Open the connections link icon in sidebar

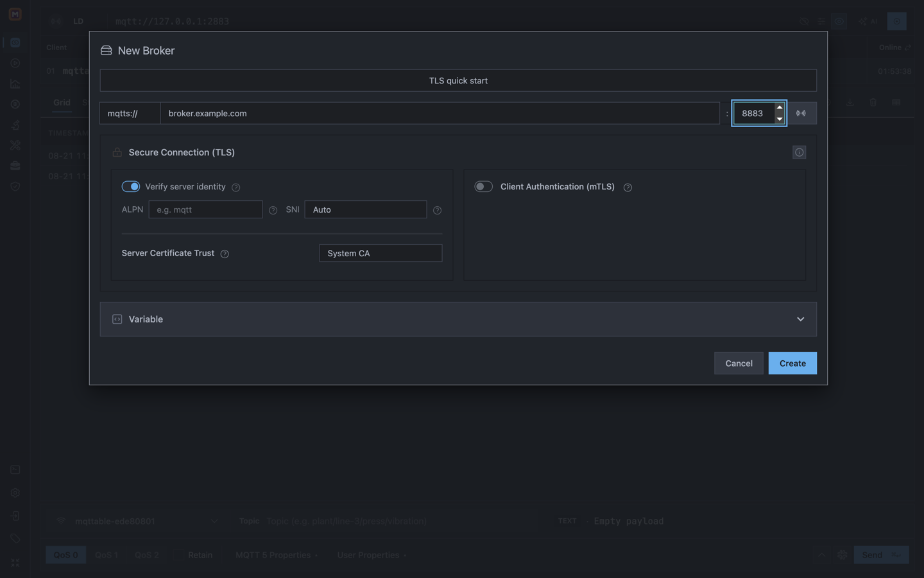click(15, 42)
